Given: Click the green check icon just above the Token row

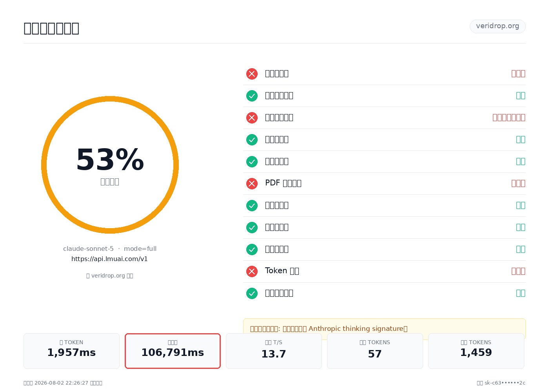Looking at the screenshot, I should tap(252, 249).
